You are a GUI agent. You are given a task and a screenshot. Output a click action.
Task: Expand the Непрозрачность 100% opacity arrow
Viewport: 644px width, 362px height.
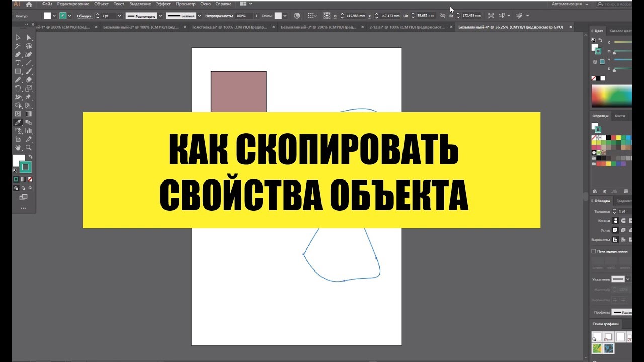257,16
